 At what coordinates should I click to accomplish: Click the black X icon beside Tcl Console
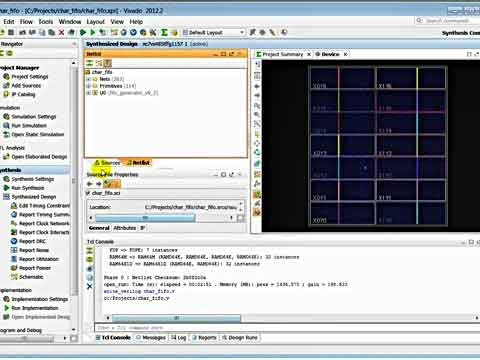point(90,286)
